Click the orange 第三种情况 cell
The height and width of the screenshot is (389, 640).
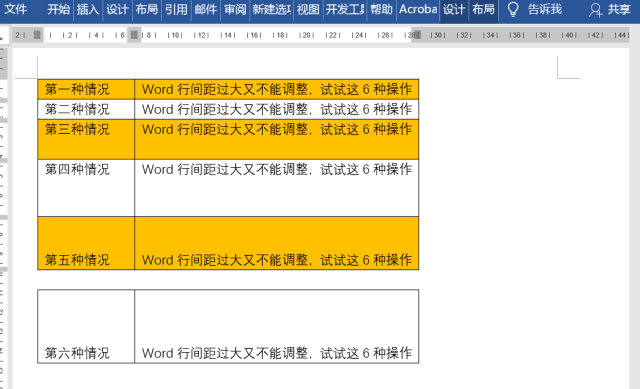[x=86, y=139]
